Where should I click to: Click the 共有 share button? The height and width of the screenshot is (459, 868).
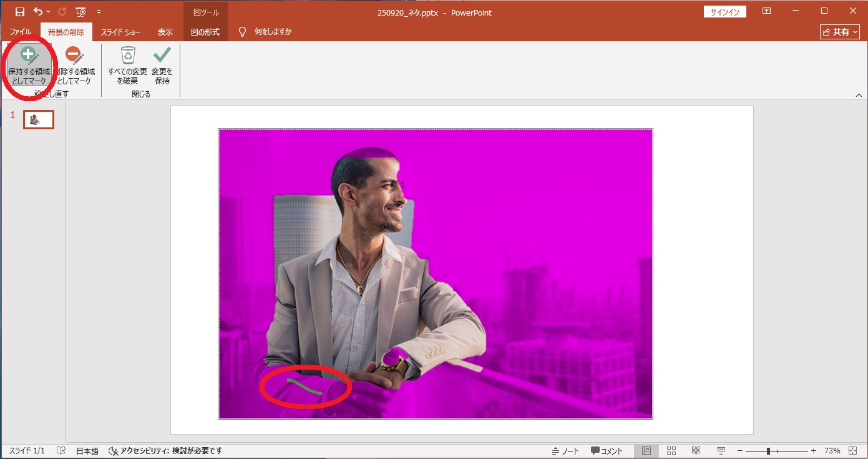840,32
